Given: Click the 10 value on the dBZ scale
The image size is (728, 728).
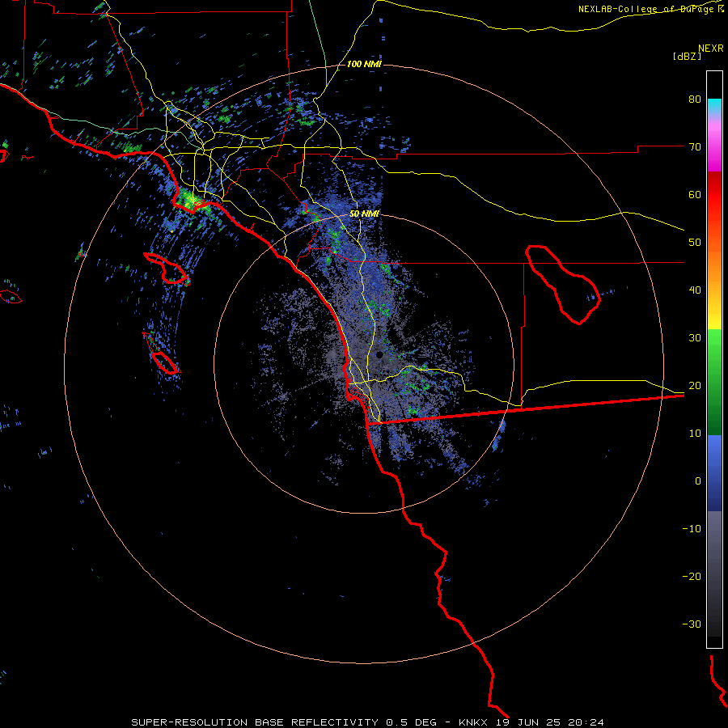Looking at the screenshot, I should 695,434.
